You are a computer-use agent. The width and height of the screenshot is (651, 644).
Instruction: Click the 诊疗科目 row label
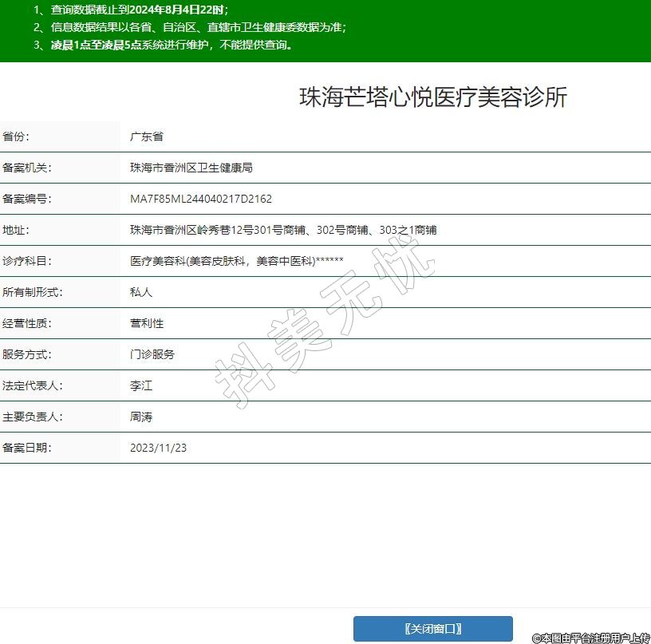tap(27, 261)
